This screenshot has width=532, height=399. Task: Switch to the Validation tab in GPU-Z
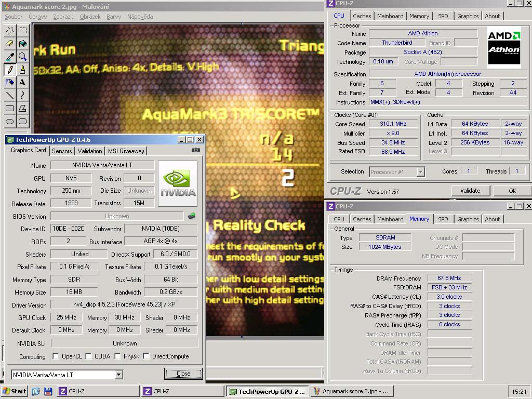click(89, 151)
